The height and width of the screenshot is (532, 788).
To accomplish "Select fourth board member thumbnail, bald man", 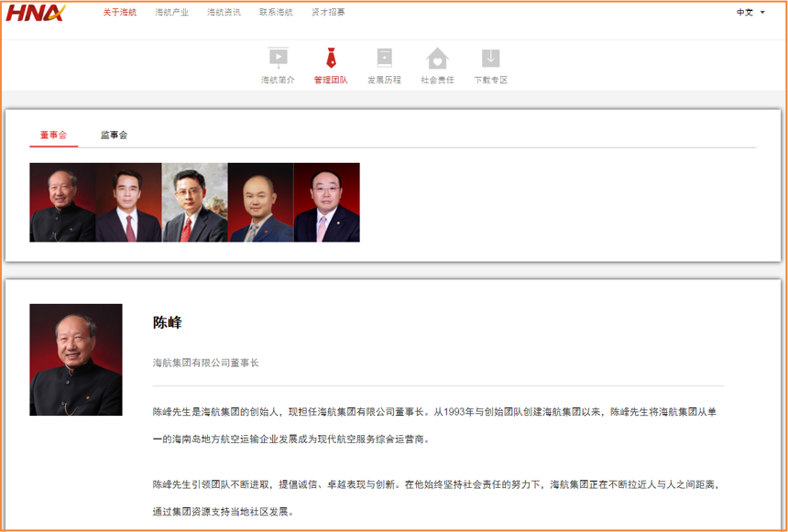I will pyautogui.click(x=261, y=202).
